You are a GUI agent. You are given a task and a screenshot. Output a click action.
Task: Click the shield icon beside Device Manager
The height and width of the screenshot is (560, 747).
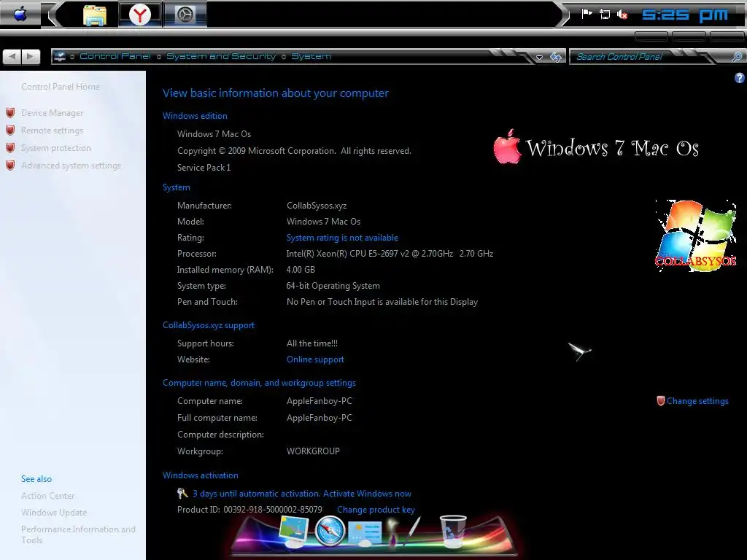[10, 113]
